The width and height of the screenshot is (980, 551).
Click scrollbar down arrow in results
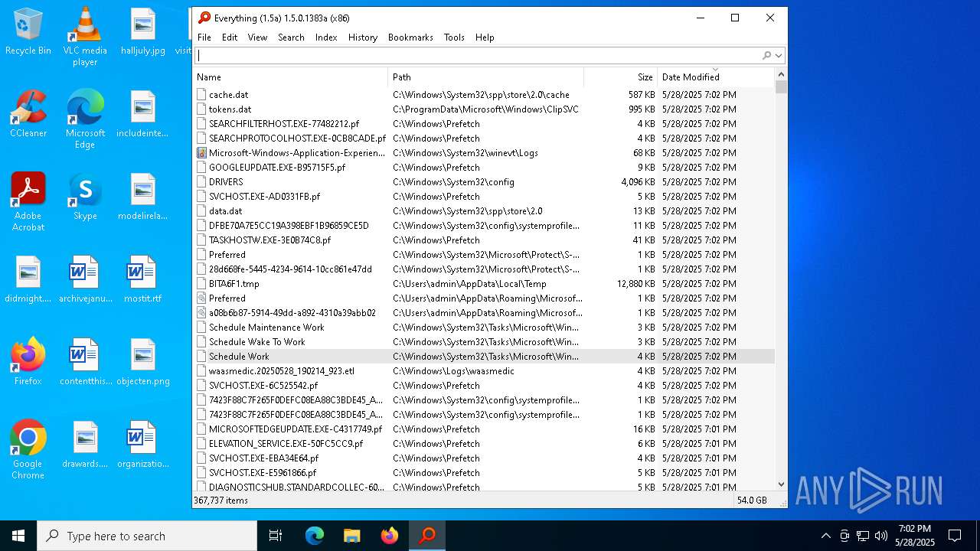(x=781, y=484)
